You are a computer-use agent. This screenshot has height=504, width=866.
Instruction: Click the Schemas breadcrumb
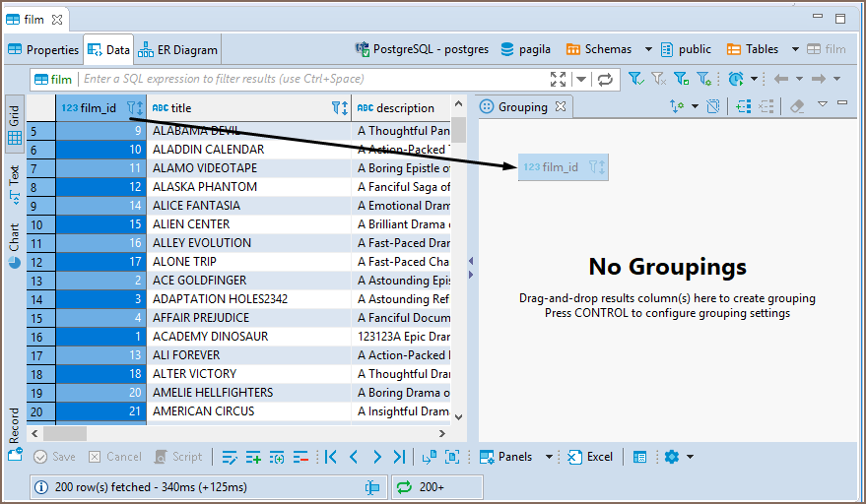[x=599, y=49]
